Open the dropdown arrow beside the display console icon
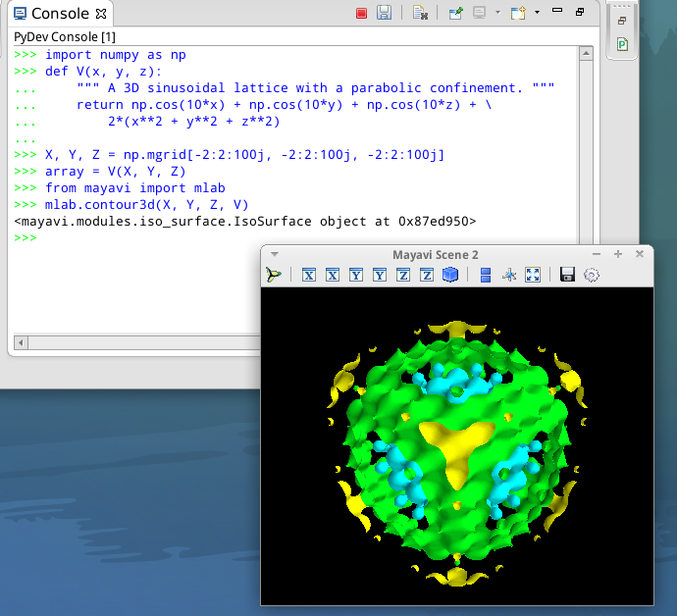 [497, 13]
